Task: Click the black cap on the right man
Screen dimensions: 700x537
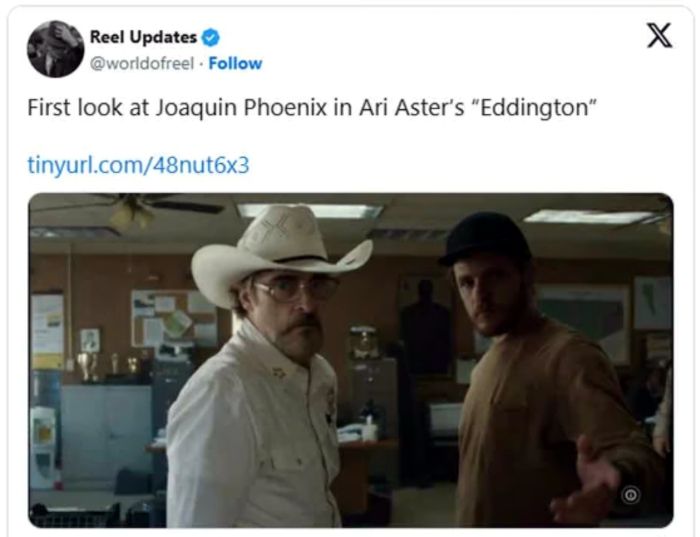Action: (x=486, y=239)
